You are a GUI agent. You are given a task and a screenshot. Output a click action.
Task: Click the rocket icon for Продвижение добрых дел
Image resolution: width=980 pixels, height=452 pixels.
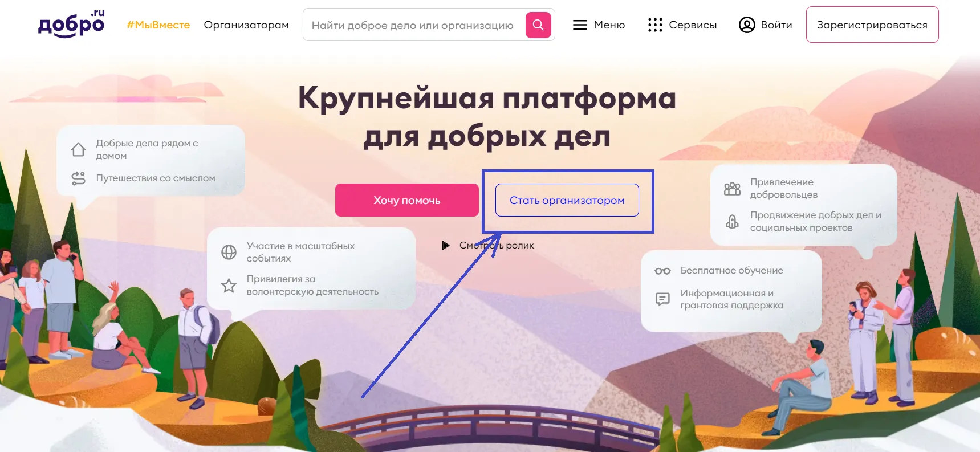click(732, 221)
